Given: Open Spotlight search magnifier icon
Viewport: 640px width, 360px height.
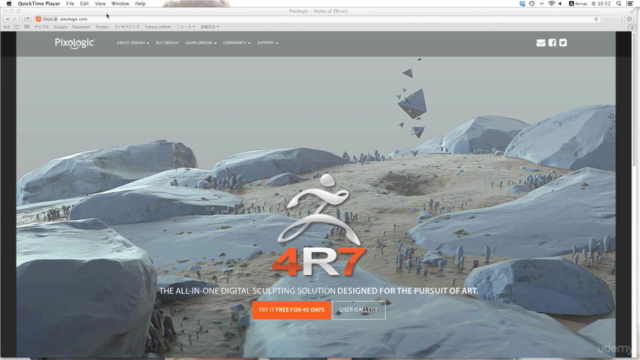Looking at the screenshot, I should pyautogui.click(x=619, y=4).
